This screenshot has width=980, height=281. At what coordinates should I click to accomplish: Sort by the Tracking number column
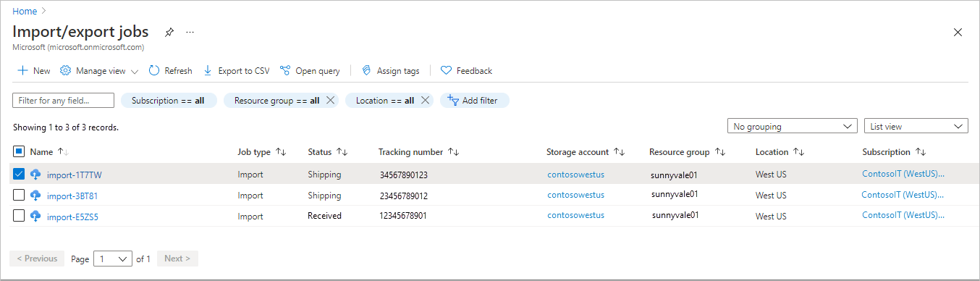(418, 152)
